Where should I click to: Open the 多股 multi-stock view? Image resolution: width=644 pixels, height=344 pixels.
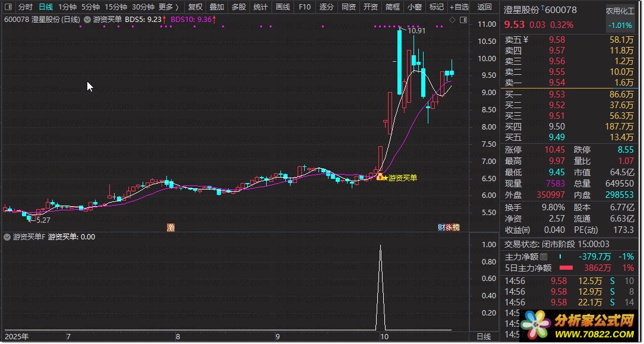[239, 7]
